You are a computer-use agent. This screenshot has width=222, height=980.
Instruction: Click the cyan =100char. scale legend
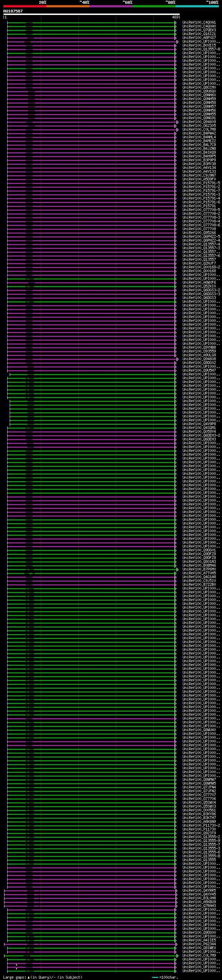point(165,977)
